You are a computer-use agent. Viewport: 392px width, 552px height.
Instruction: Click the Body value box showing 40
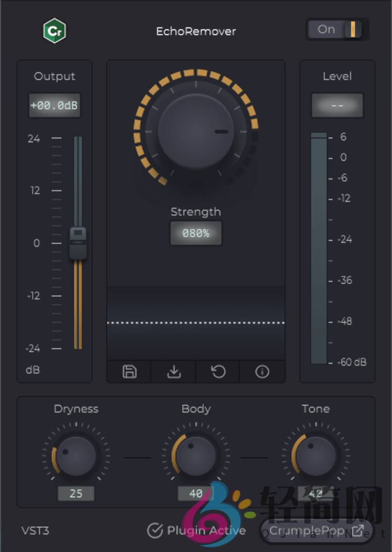[196, 493]
